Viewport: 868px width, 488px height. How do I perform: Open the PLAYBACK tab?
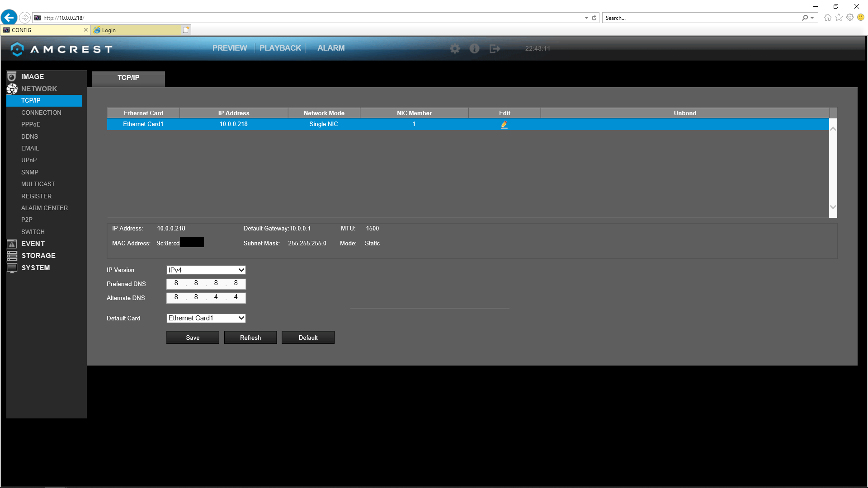pyautogui.click(x=280, y=48)
